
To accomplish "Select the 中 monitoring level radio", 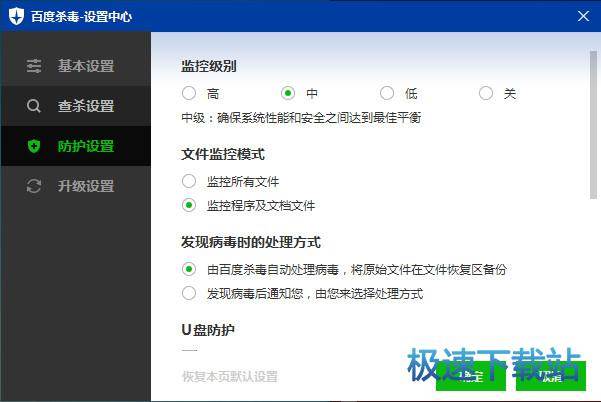I will [x=288, y=93].
